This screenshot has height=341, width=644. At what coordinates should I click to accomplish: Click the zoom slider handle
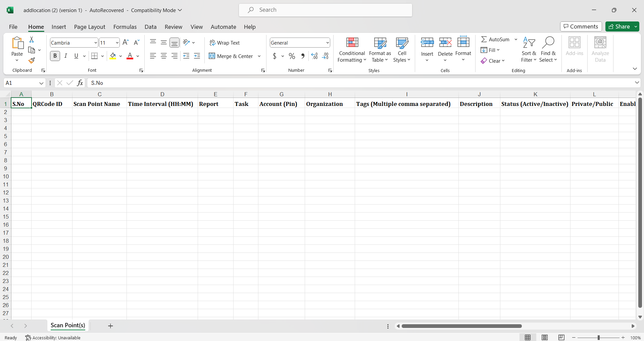tap(598, 338)
